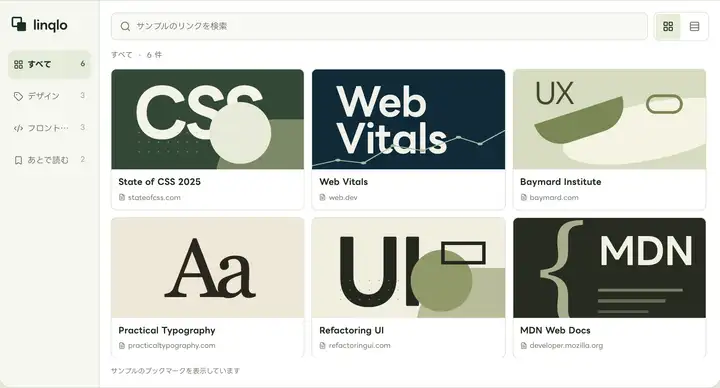The height and width of the screenshot is (388, 720).
Task: Click the Baymard Institute title
Action: click(x=561, y=182)
